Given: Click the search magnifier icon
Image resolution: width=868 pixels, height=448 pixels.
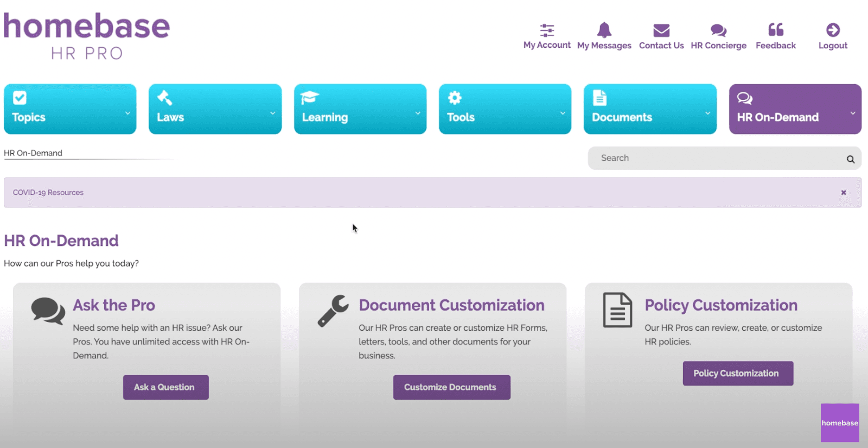Looking at the screenshot, I should (851, 159).
